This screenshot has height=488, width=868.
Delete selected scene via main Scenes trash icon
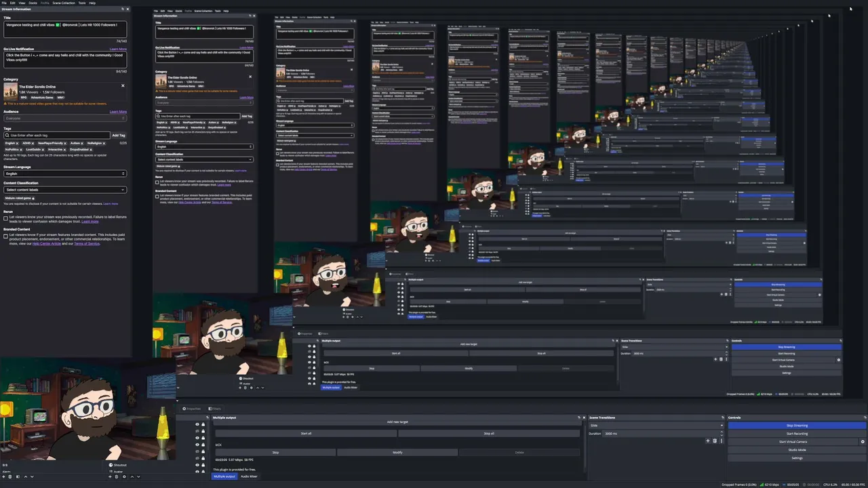10,476
